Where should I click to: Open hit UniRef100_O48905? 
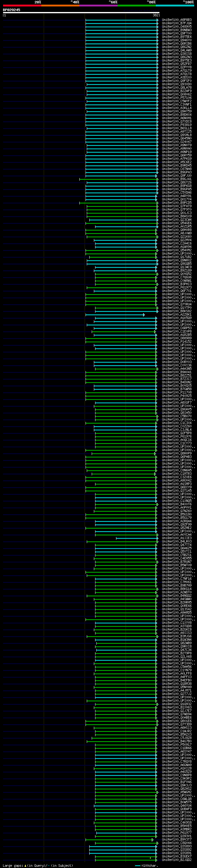[177, 26]
